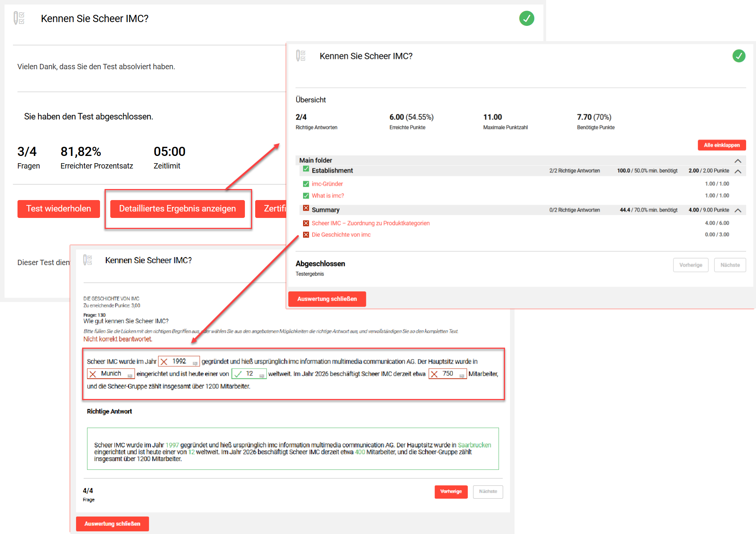Click test icon in the question detail window
This screenshot has height=534, width=756.
click(x=87, y=260)
